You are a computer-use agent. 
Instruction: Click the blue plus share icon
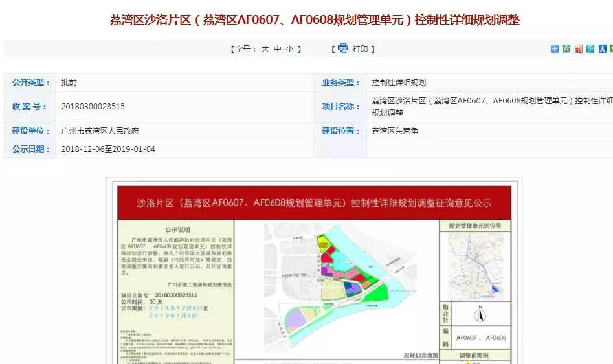point(554,49)
